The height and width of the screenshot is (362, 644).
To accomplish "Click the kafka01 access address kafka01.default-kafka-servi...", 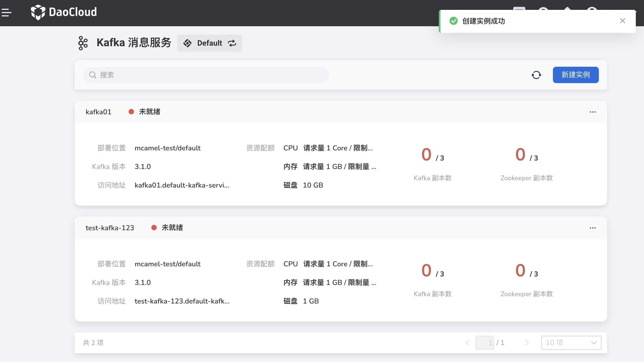I will pyautogui.click(x=182, y=185).
